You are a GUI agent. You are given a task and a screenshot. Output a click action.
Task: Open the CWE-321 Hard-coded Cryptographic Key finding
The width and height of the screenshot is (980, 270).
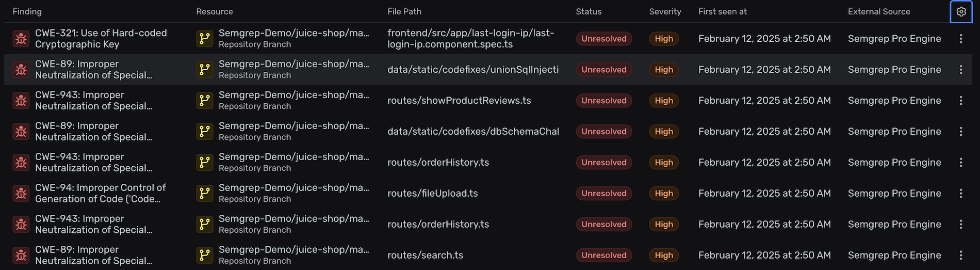coord(101,39)
